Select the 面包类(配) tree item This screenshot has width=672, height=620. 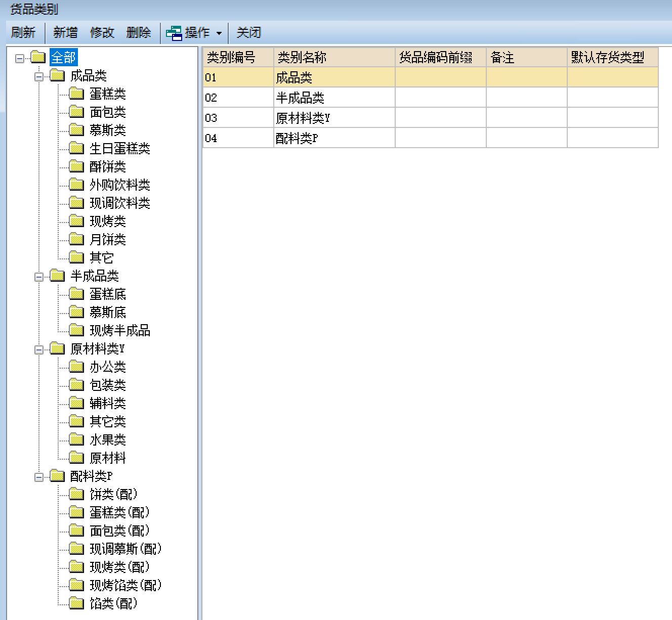click(x=120, y=531)
